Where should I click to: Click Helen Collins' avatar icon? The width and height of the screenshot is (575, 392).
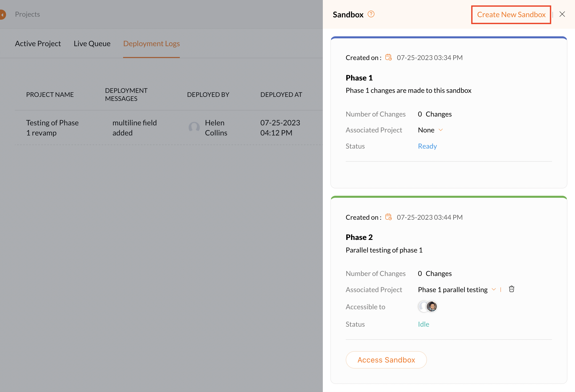tap(194, 127)
